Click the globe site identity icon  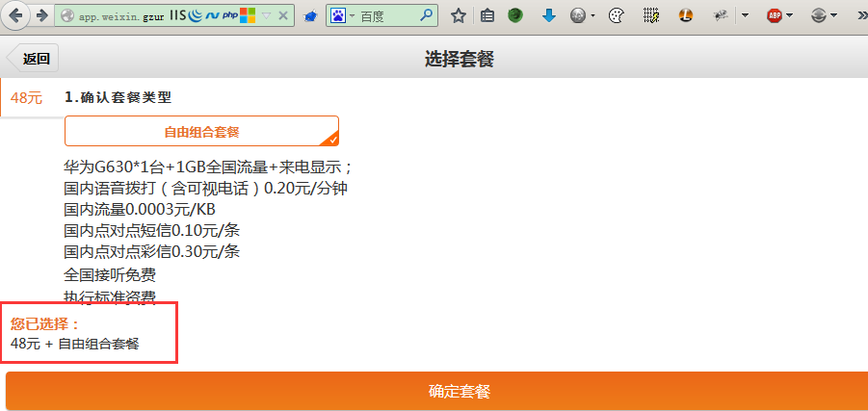coord(67,16)
